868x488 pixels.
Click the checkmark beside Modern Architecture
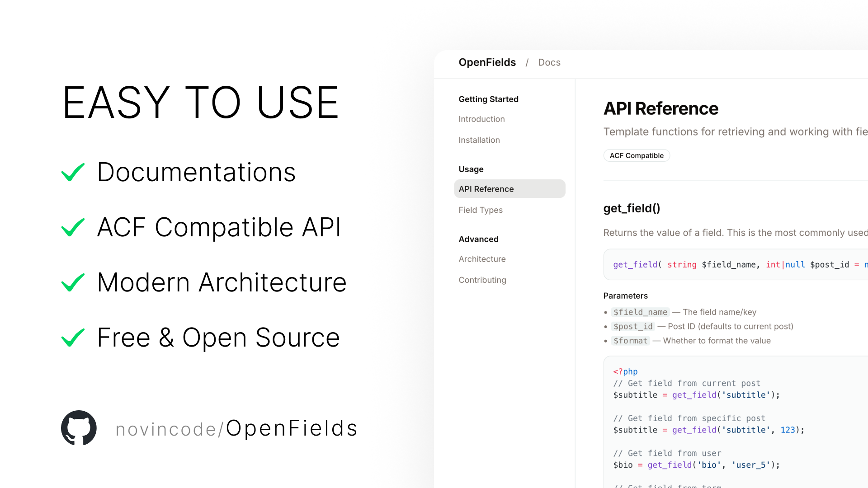click(x=73, y=282)
